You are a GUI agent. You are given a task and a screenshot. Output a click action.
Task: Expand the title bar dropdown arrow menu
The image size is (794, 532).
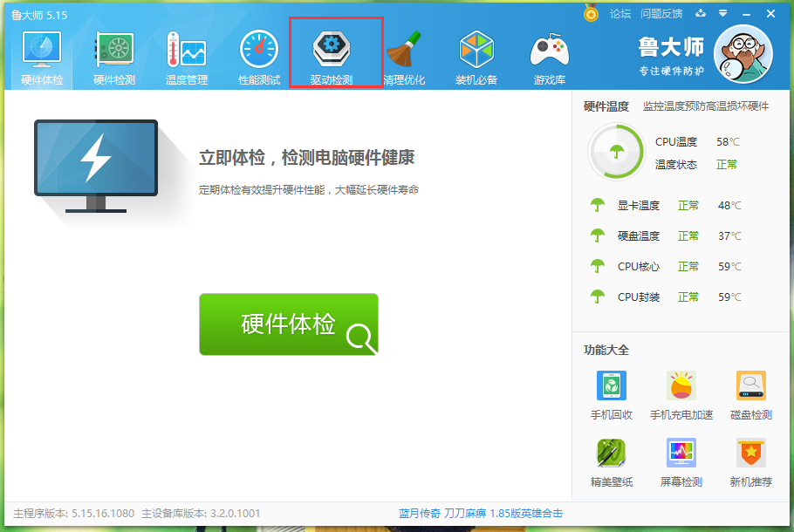(x=721, y=15)
